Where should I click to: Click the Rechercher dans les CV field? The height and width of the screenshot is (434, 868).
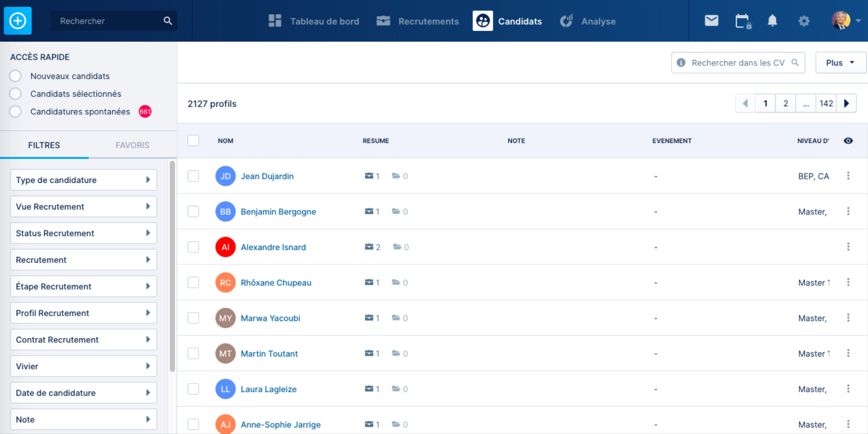tap(738, 63)
